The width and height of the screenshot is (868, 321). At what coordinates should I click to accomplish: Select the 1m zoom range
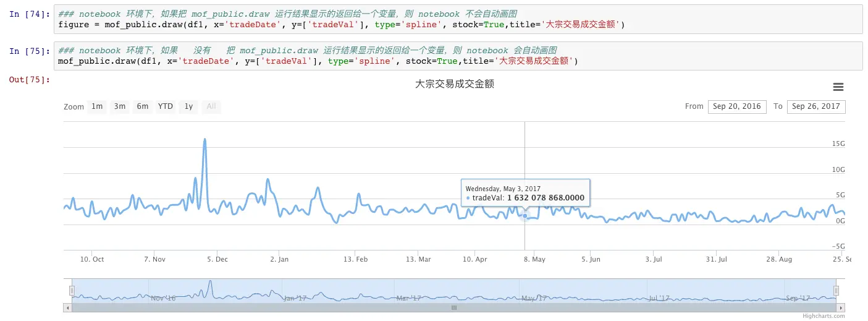[97, 106]
